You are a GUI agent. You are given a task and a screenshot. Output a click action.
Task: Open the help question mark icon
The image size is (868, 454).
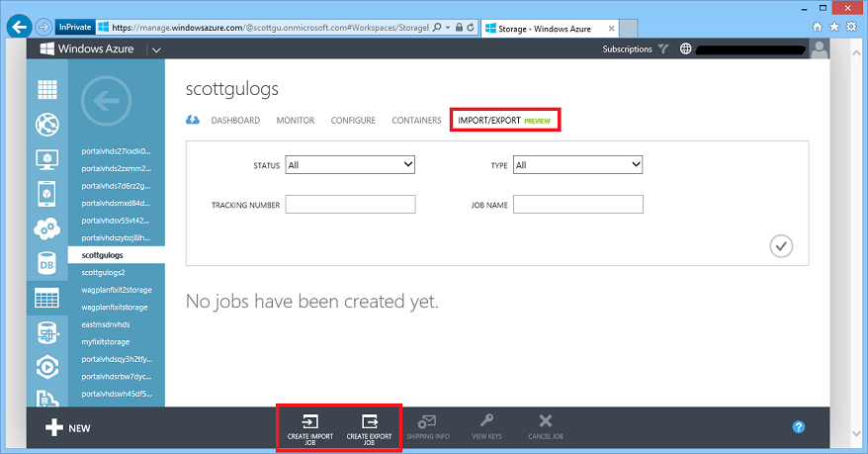click(798, 427)
